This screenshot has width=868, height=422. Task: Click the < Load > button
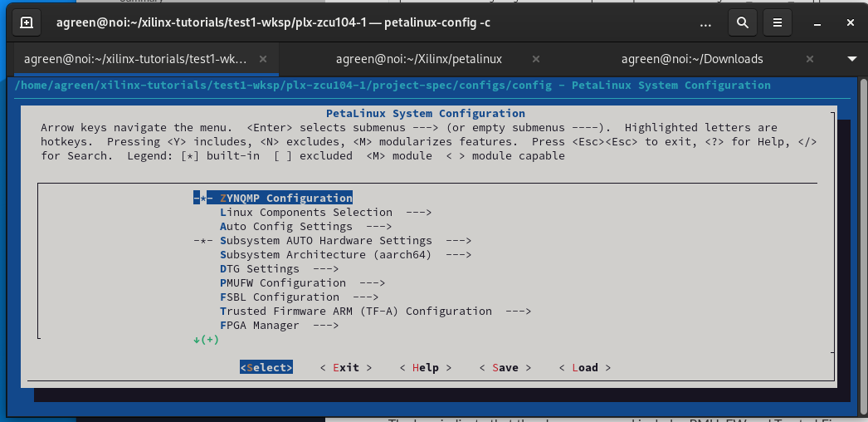[x=585, y=367]
